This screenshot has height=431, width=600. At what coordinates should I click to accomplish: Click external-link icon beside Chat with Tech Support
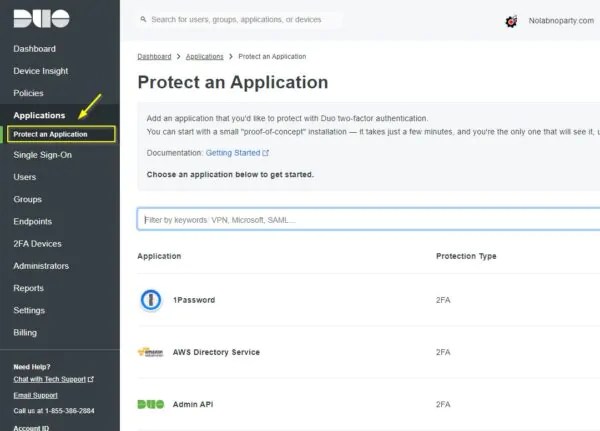[91, 379]
